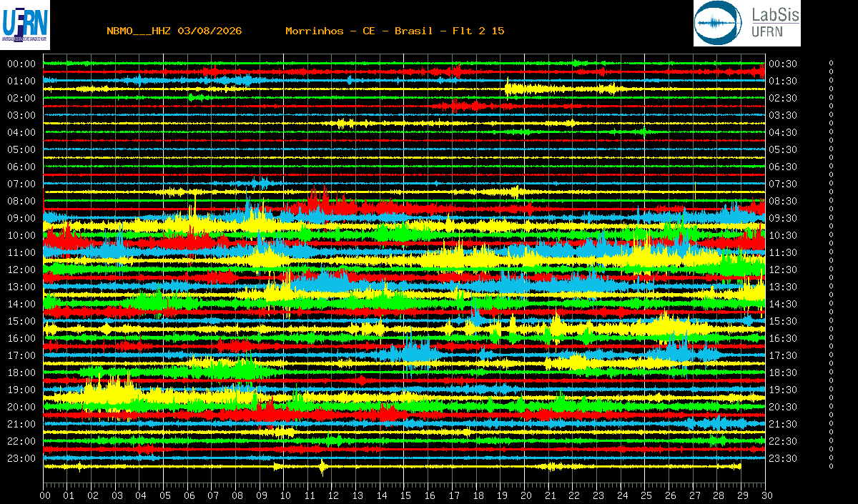Select the 07:00 hour label
The image size is (858, 504).
(x=21, y=184)
